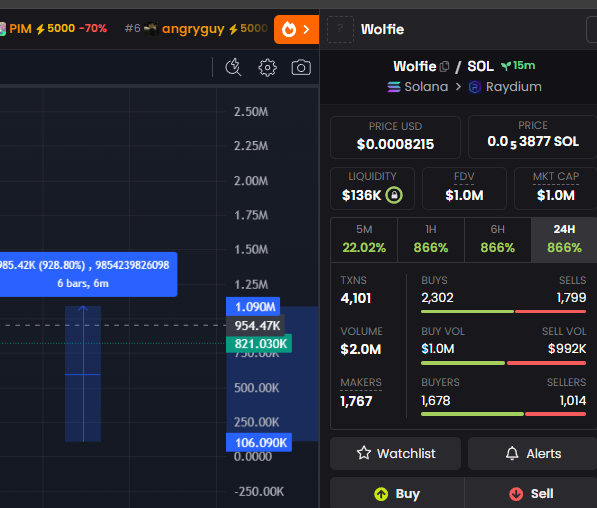Click the SELLERS 1,014 value
Viewport: 597px width, 508px height.
pos(573,401)
